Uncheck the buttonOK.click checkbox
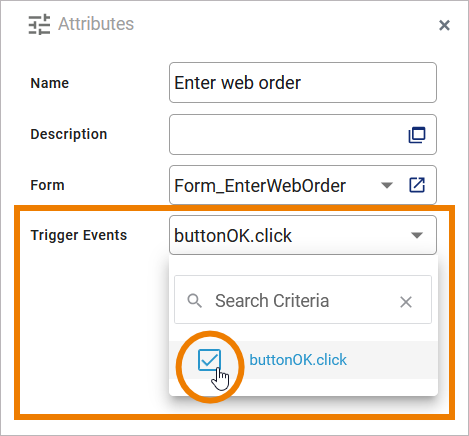This screenshot has height=436, width=469. (x=209, y=360)
